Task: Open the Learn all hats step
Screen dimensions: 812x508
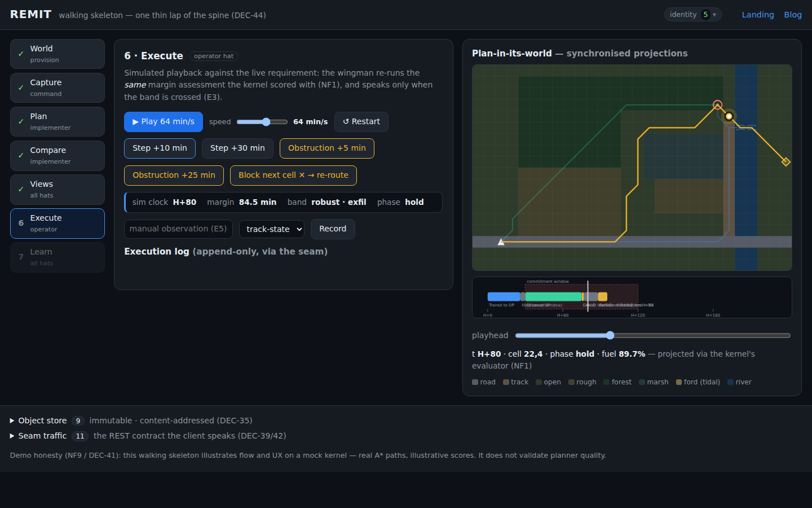Action: coord(58,257)
